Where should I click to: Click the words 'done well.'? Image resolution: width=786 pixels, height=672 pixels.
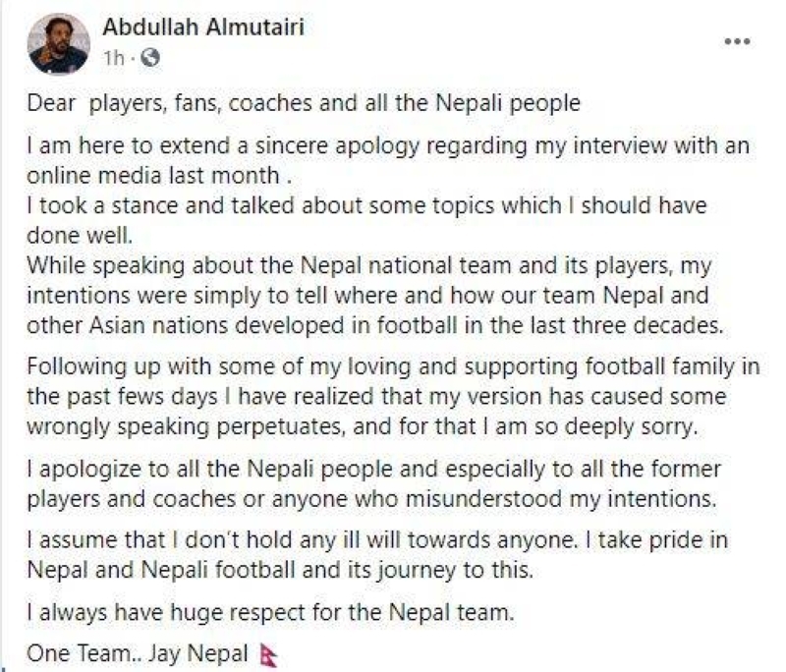click(x=80, y=236)
